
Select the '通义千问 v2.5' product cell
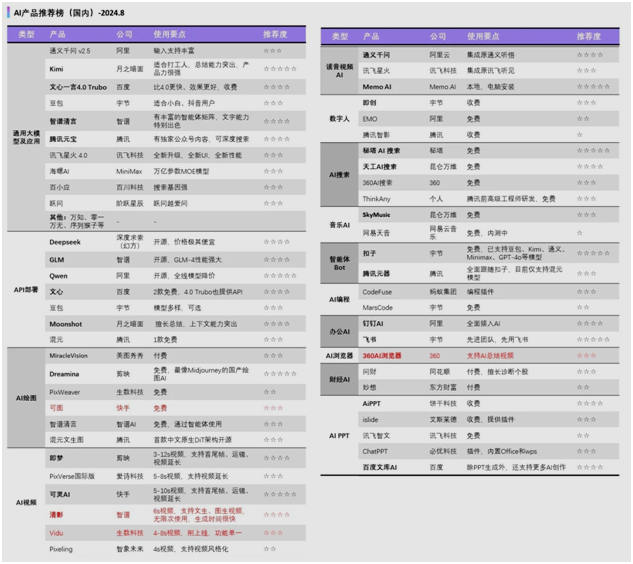(70, 51)
